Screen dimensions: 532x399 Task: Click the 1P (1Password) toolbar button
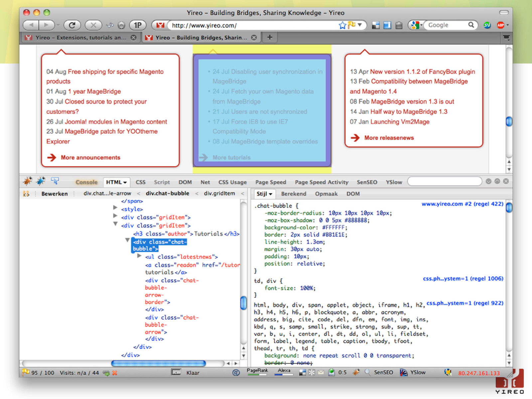tap(138, 25)
